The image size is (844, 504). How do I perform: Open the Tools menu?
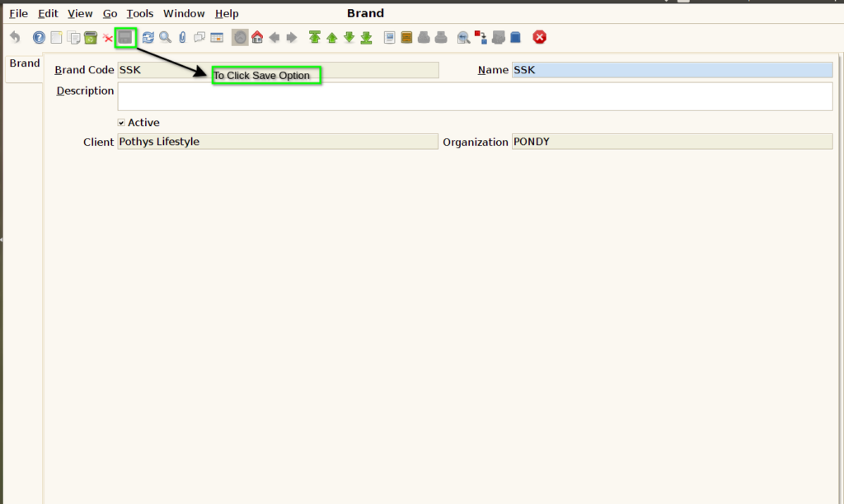140,13
